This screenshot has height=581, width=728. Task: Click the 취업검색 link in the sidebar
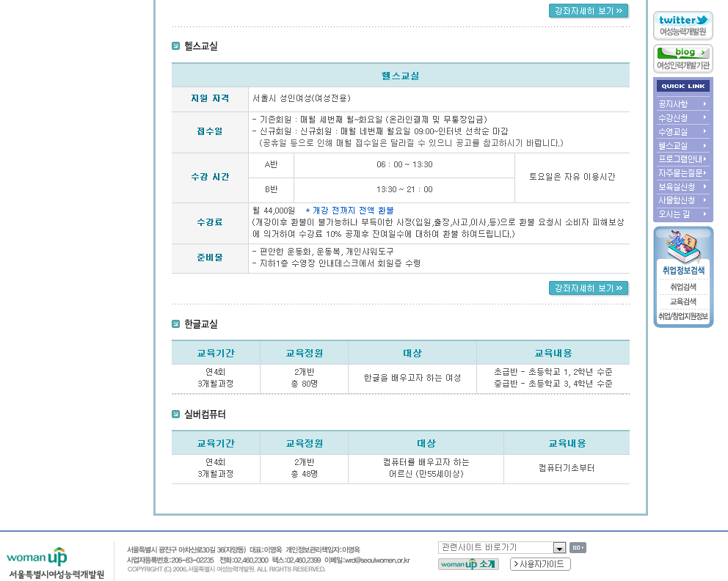[x=682, y=287]
